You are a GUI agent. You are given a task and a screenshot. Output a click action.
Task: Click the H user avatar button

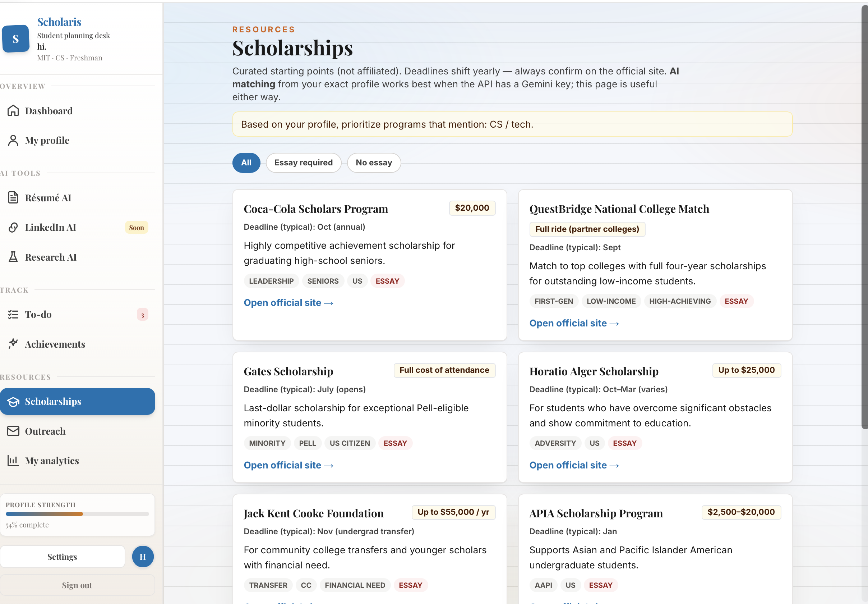pos(143,556)
